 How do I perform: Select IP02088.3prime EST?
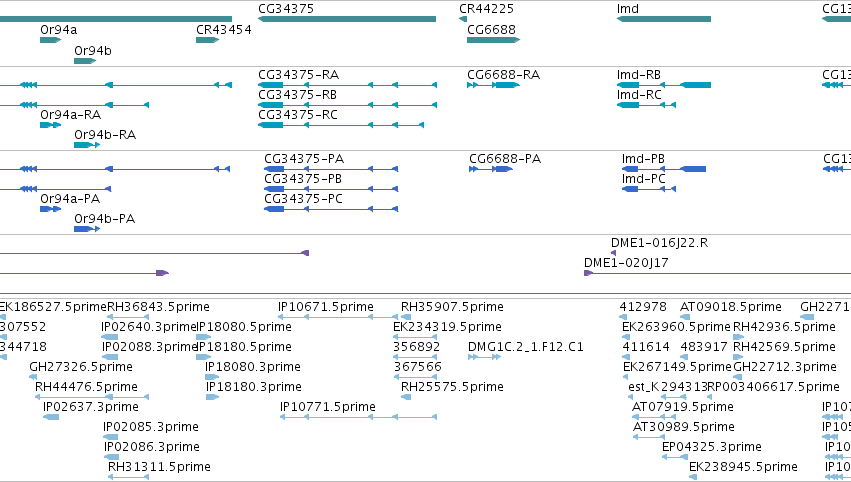tap(110, 357)
